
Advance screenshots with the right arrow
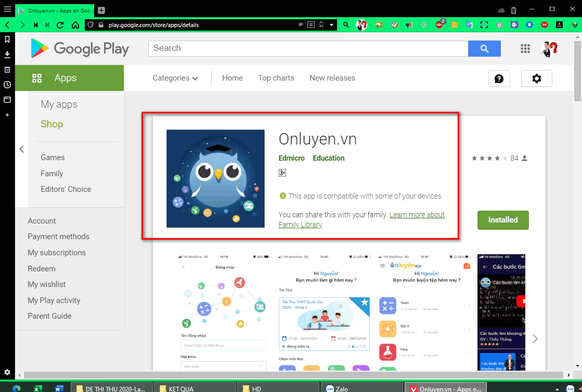coord(535,338)
